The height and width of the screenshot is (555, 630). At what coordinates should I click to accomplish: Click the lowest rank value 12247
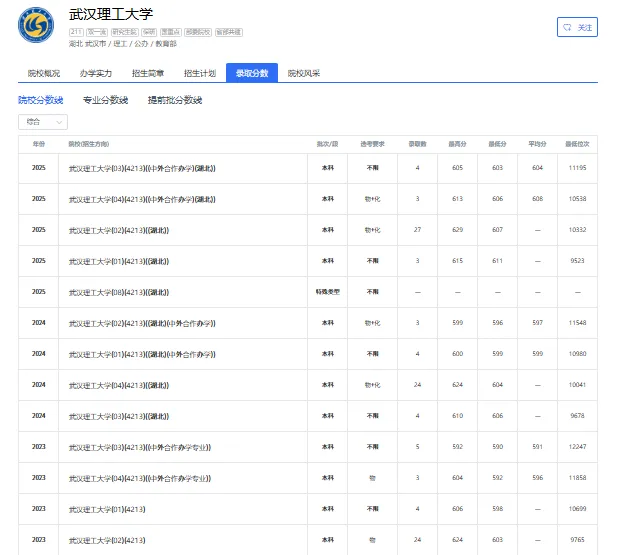[577, 446]
